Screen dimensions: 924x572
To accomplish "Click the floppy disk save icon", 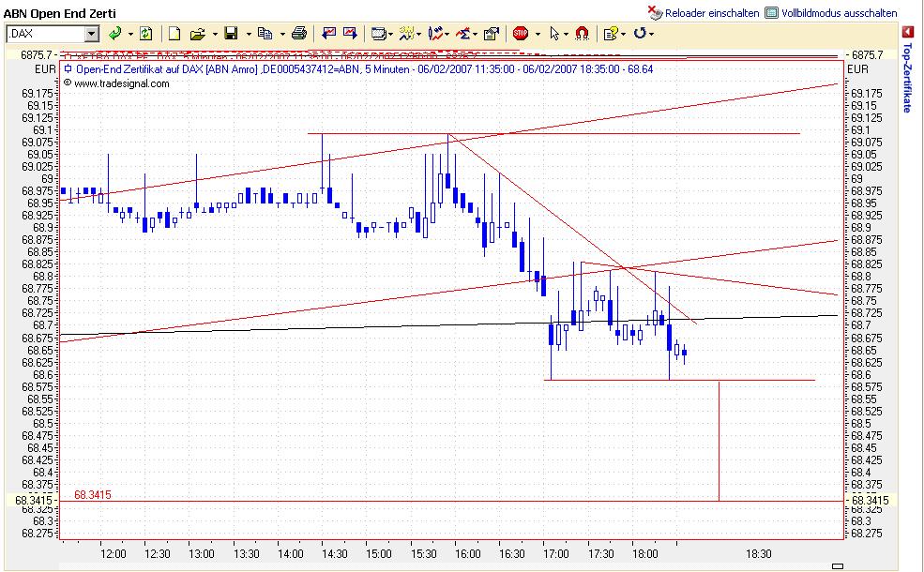I will pos(231,34).
